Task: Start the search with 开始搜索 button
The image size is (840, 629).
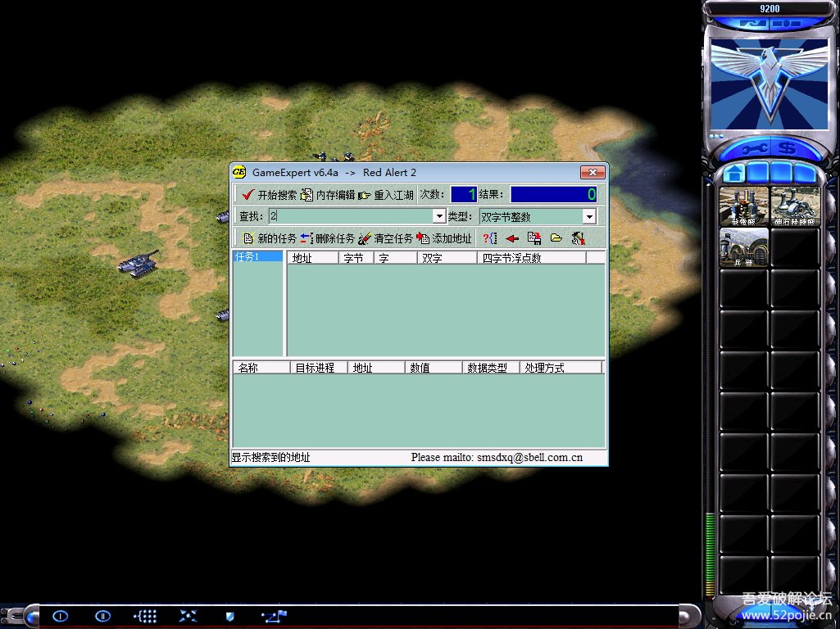Action: 269,195
